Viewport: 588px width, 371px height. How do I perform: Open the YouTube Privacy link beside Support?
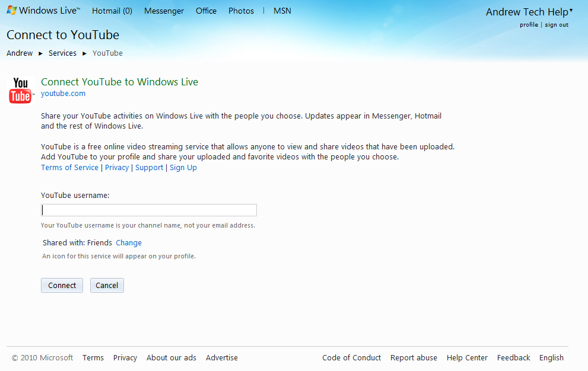click(117, 168)
